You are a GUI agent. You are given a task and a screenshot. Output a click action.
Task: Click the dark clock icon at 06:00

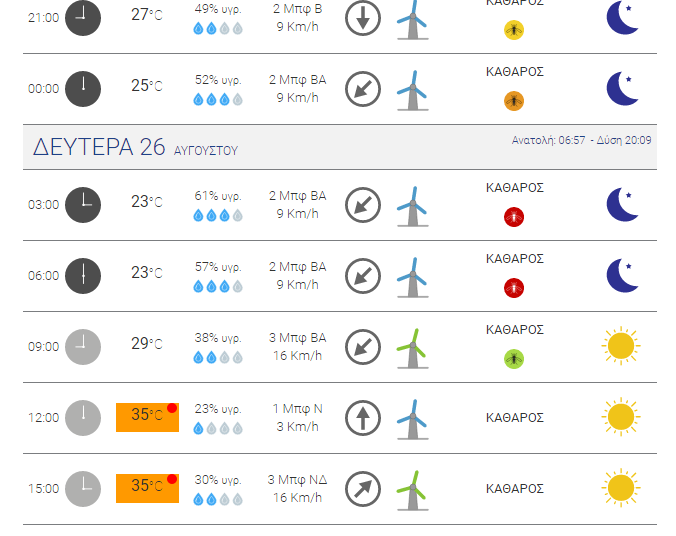click(83, 276)
